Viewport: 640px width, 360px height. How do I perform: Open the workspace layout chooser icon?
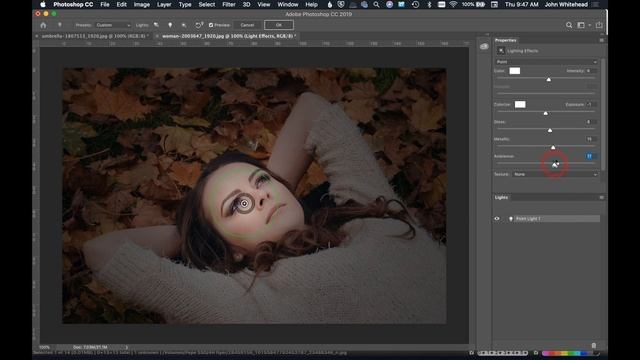point(581,25)
